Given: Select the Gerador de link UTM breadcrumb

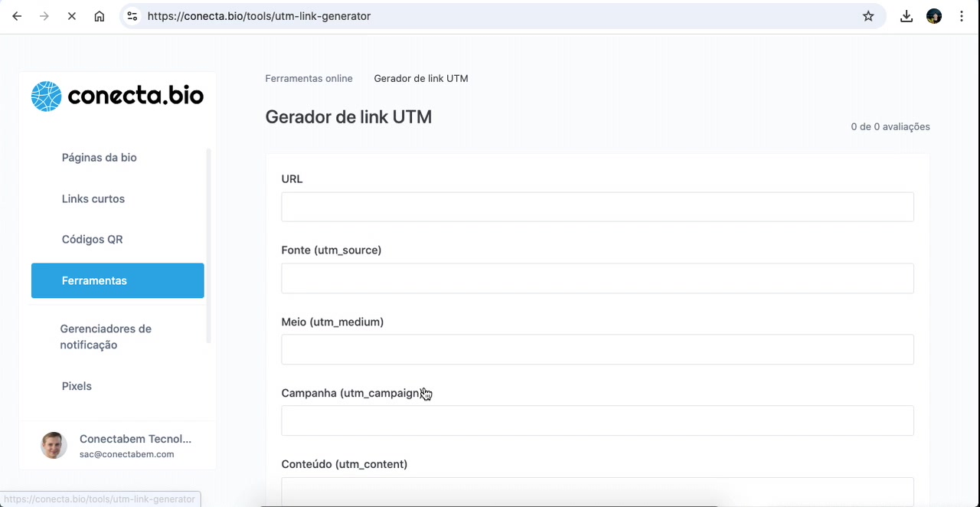Looking at the screenshot, I should click(420, 78).
